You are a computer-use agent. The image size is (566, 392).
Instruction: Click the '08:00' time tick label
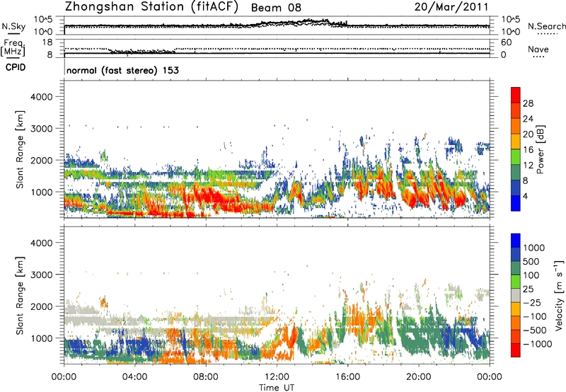(x=206, y=377)
